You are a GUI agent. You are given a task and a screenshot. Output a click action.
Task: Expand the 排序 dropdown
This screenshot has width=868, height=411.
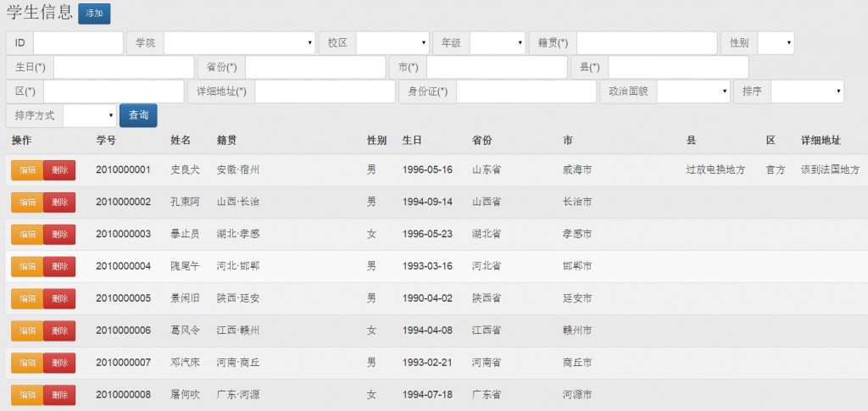point(807,92)
